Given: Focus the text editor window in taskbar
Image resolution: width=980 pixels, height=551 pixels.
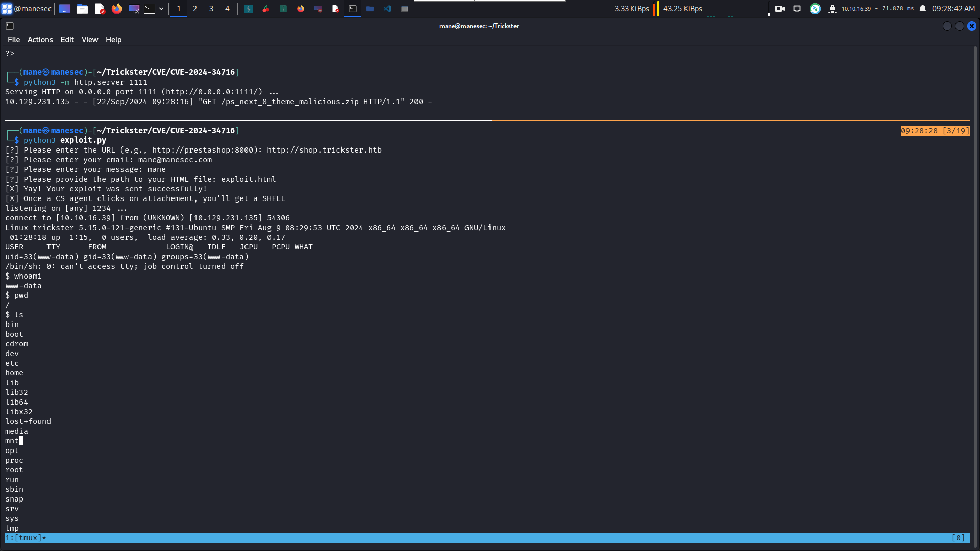Looking at the screenshot, I should click(335, 9).
